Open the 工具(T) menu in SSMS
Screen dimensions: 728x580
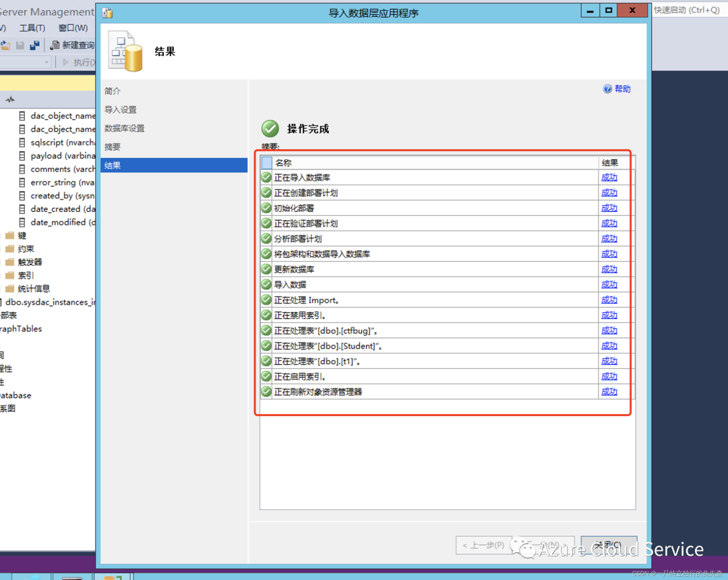click(32, 28)
